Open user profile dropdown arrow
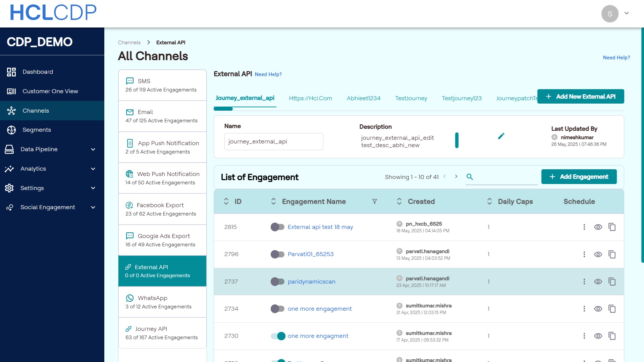The width and height of the screenshot is (644, 362). [626, 13]
